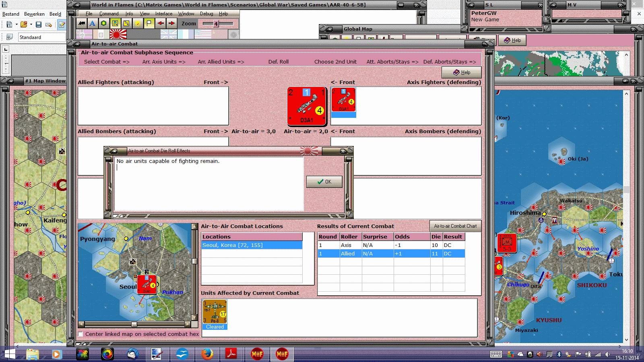Click Help in Air-to-air Combat window
This screenshot has width=644, height=362.
click(462, 72)
